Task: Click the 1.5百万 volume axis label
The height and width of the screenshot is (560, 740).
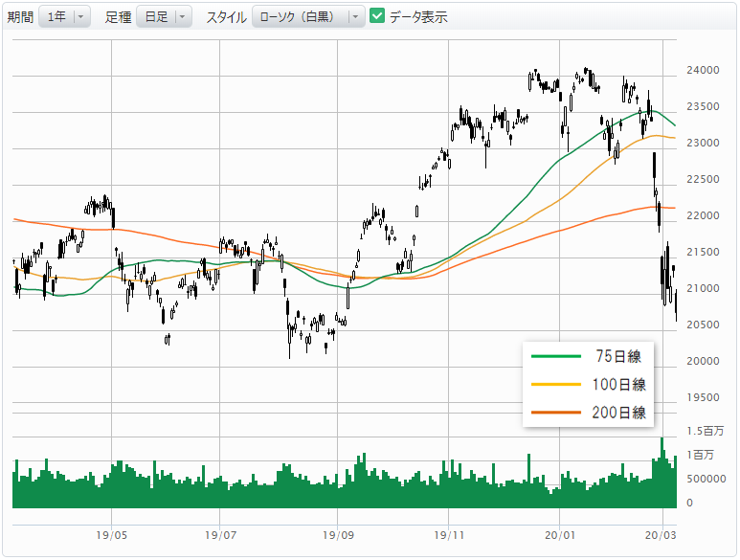Action: 706,431
